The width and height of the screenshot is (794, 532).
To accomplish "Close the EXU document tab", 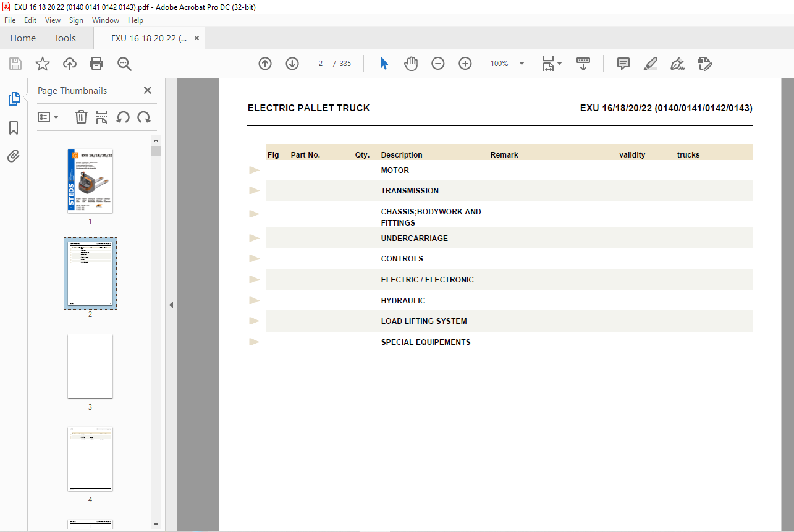I will (197, 38).
